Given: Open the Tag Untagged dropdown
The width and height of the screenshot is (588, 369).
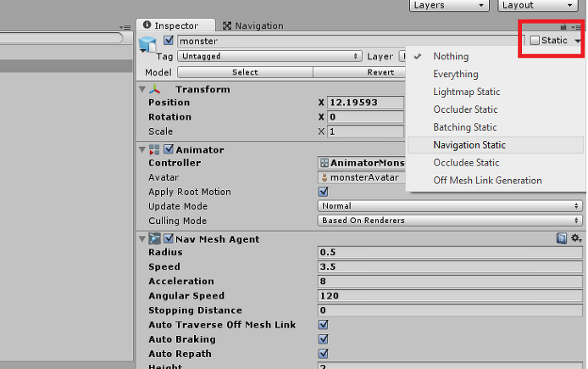Looking at the screenshot, I should point(270,56).
